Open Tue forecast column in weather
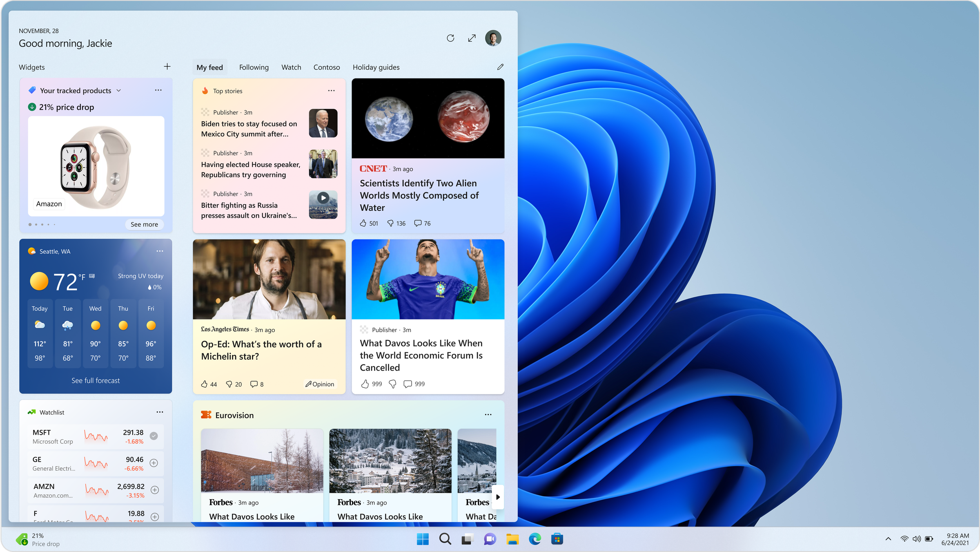The width and height of the screenshot is (980, 552). (67, 333)
